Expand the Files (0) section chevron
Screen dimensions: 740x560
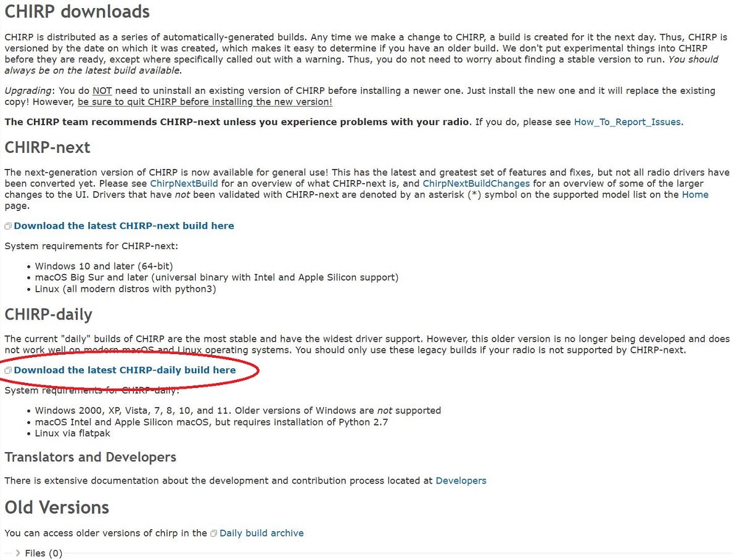coord(18,553)
